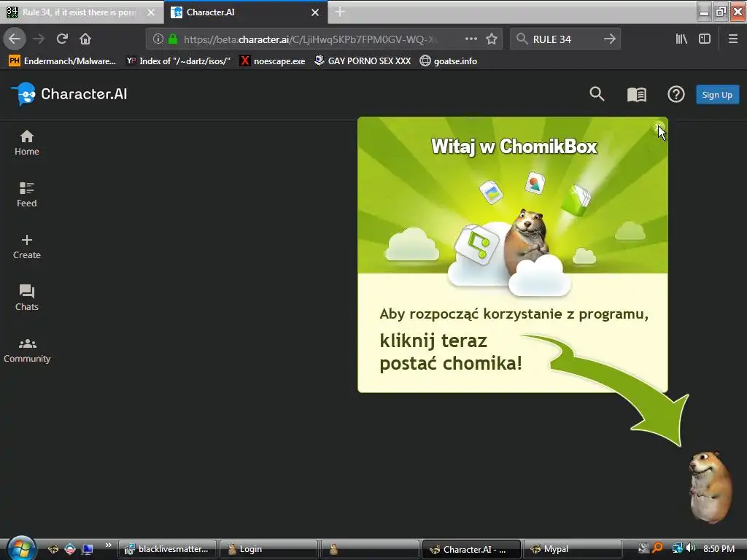Open page actions three-dot menu
This screenshot has height=560, width=747.
pyautogui.click(x=471, y=39)
